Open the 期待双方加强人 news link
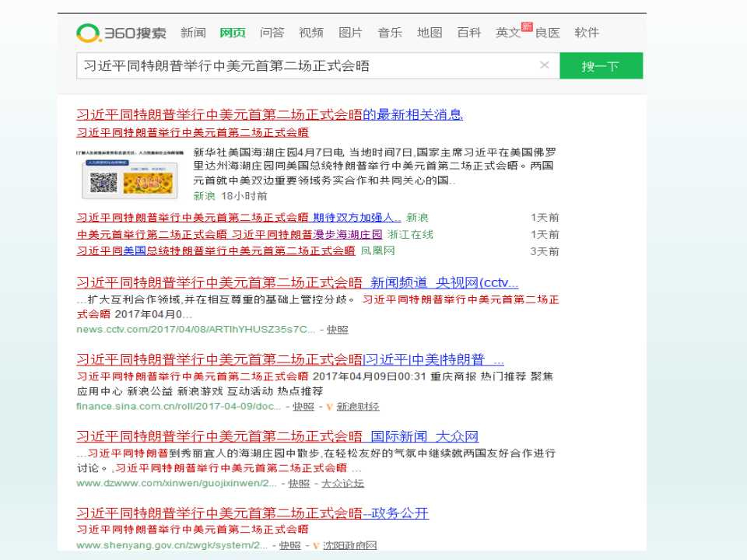 click(238, 218)
